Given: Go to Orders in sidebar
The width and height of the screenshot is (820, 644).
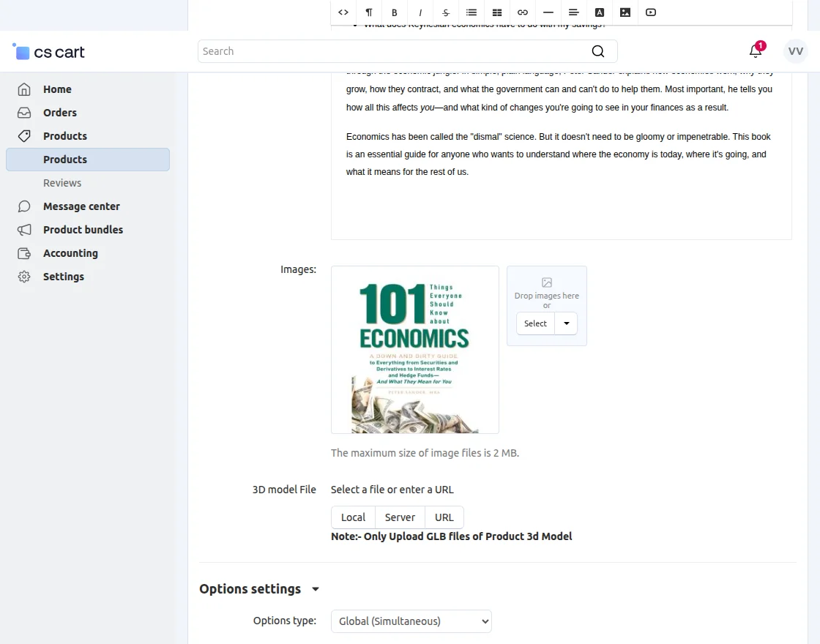Looking at the screenshot, I should (59, 113).
